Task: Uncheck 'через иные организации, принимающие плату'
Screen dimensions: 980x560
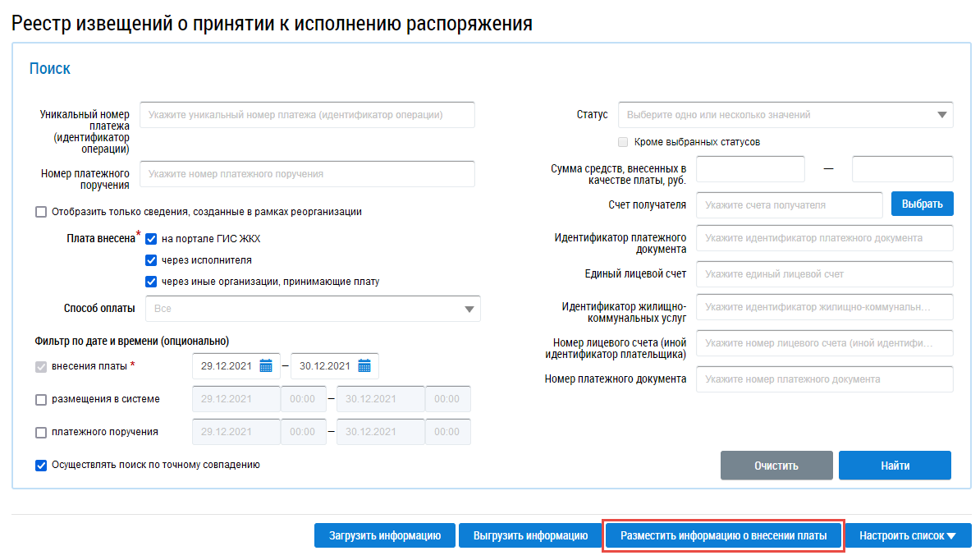Action: 151,282
